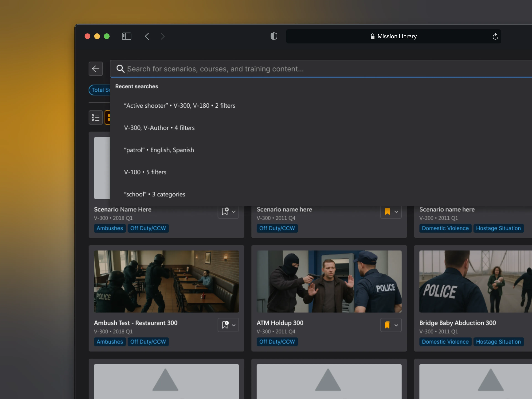
Task: Click "V-300 • 2011 Q4" under ATM Holdup 300
Action: coord(276,331)
